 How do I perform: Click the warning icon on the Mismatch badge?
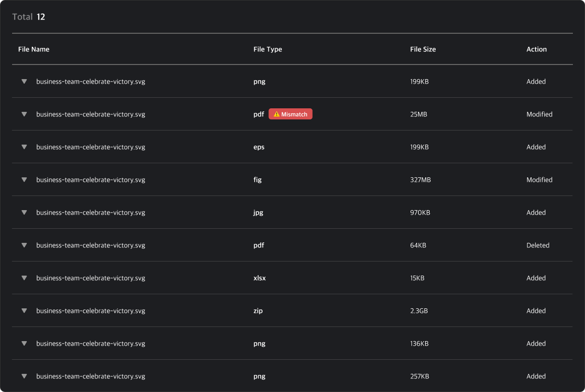click(276, 114)
